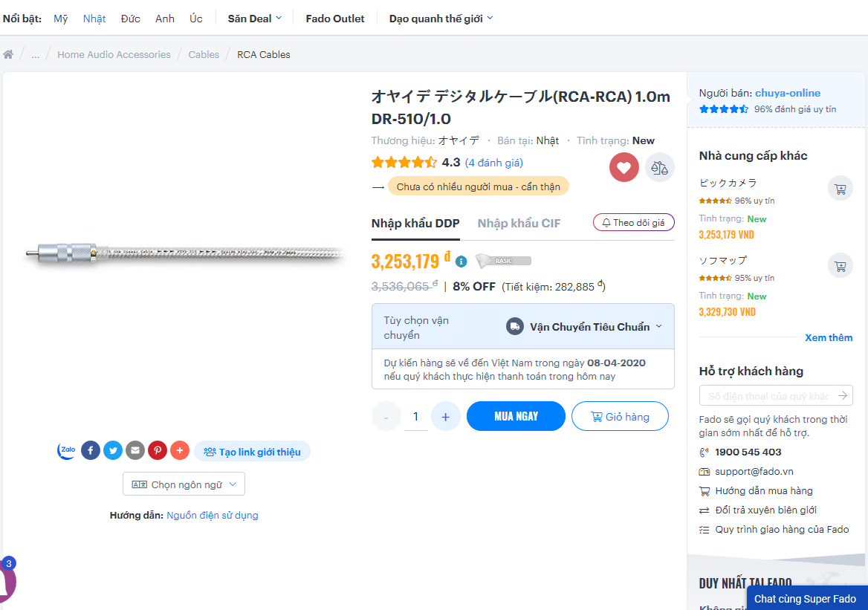
Task: Go to home via breadcrumb house icon
Action: (x=8, y=54)
